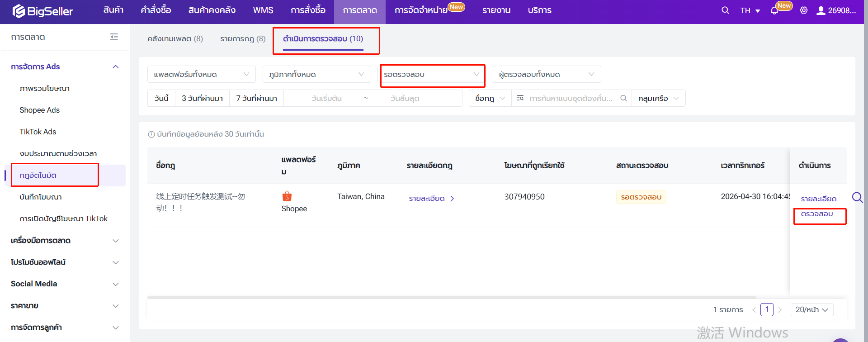Image resolution: width=868 pixels, height=342 pixels.
Task: Open the รายงาน top menu
Action: click(496, 10)
